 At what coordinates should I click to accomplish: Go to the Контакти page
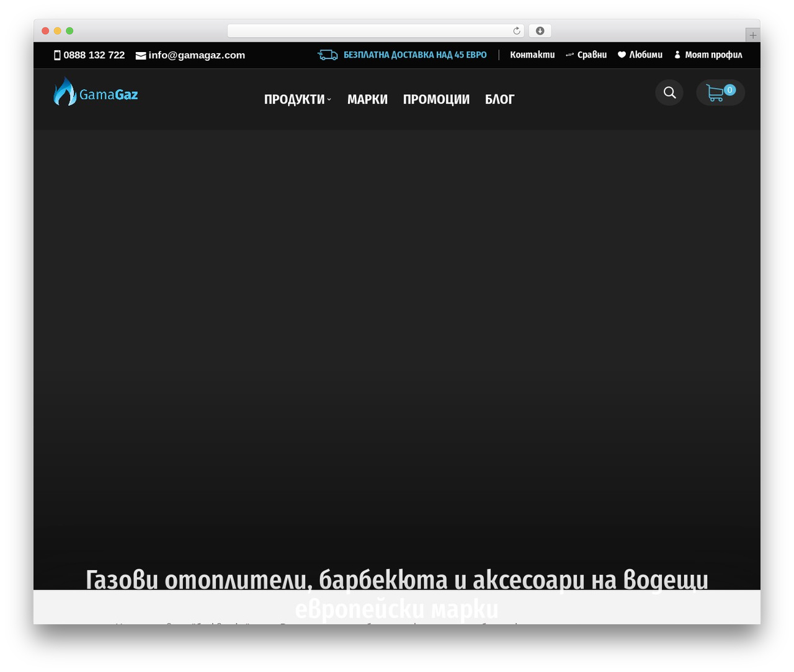[x=532, y=55]
